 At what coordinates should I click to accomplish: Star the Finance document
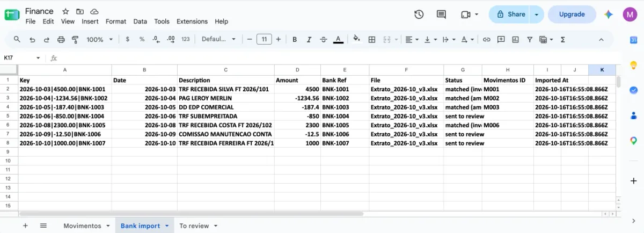(x=65, y=11)
